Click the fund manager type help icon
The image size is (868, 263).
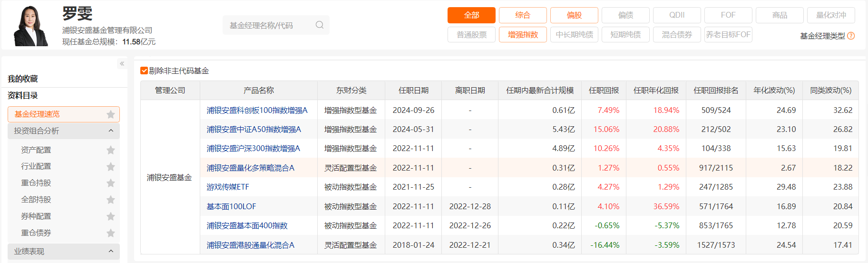(x=851, y=36)
